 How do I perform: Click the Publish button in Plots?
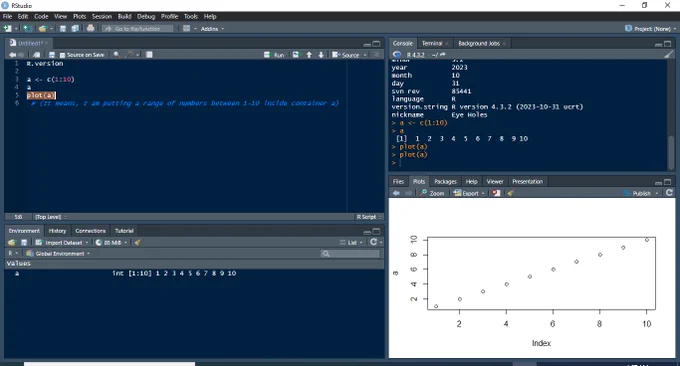coord(641,193)
